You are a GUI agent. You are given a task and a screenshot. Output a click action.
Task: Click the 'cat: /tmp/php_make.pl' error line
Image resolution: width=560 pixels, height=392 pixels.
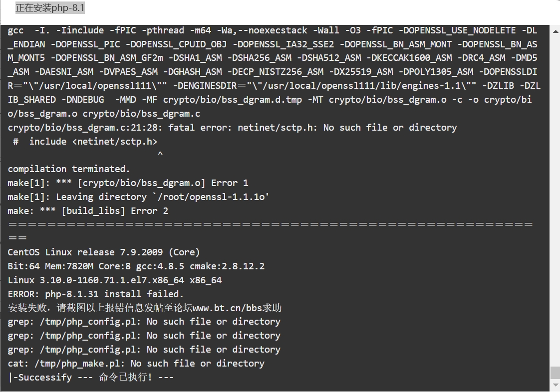136,363
